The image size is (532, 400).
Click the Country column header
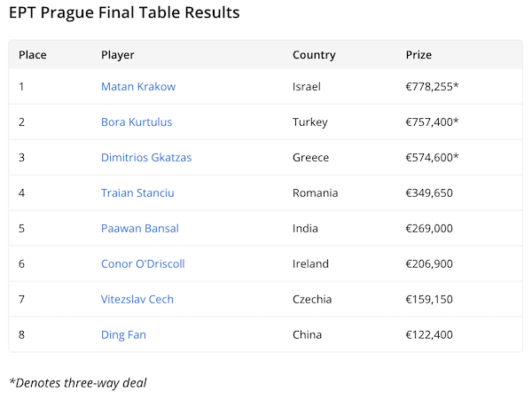(314, 55)
